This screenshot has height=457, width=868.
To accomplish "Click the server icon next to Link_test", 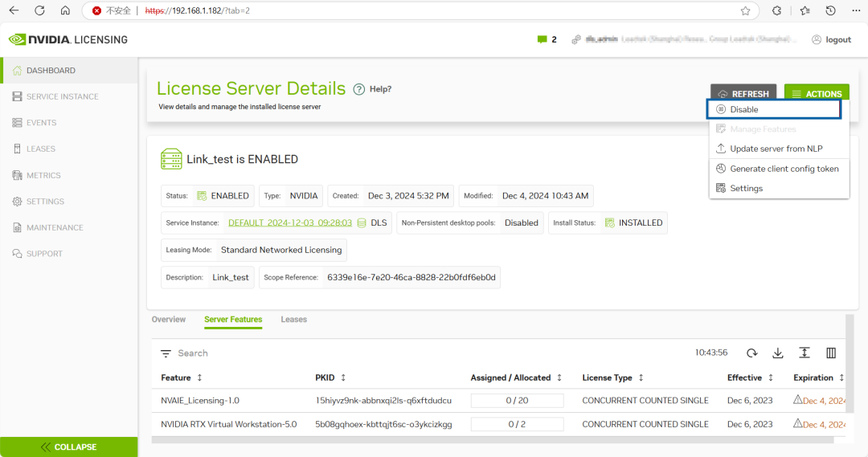I will coord(171,159).
